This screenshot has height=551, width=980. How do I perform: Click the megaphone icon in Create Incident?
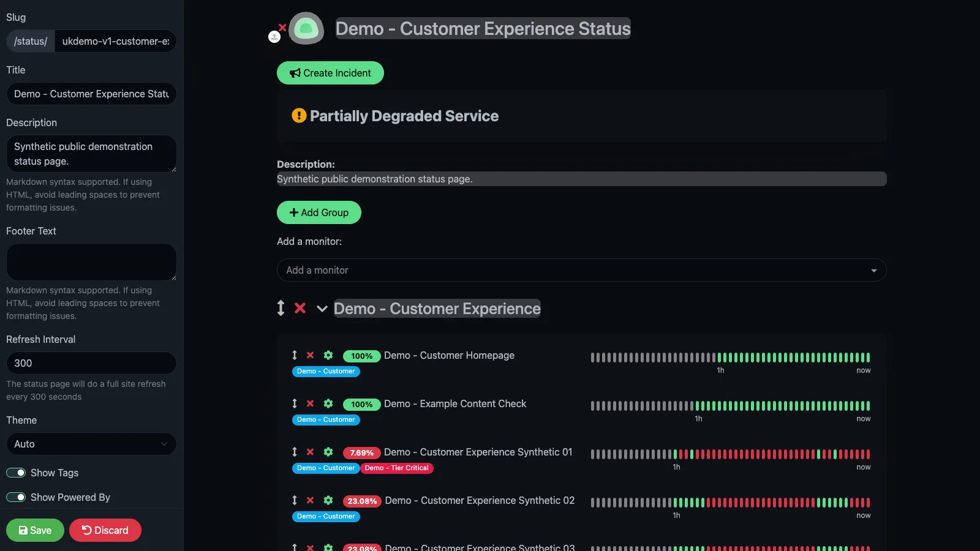tap(295, 73)
